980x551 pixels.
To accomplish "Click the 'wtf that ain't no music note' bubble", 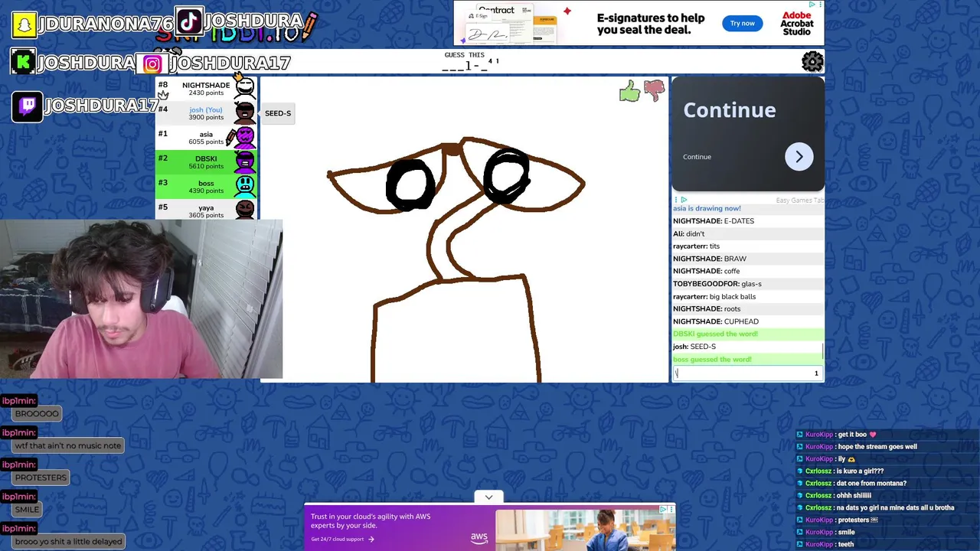I will click(x=68, y=445).
